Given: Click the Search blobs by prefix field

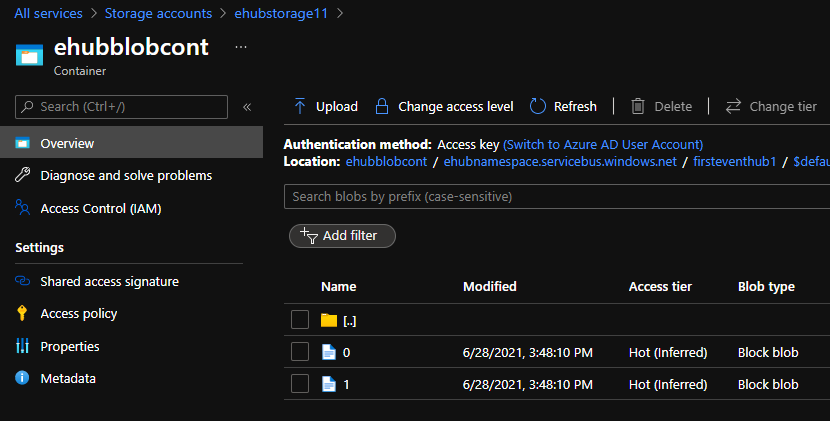Looking at the screenshot, I should point(556,197).
